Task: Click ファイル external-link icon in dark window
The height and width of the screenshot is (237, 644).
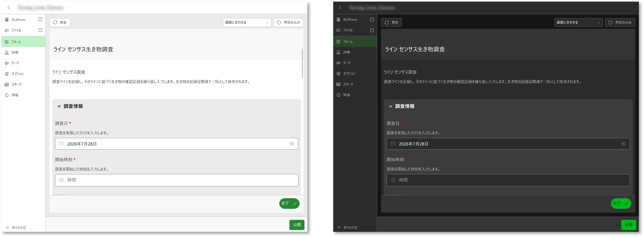Action: click(x=372, y=30)
